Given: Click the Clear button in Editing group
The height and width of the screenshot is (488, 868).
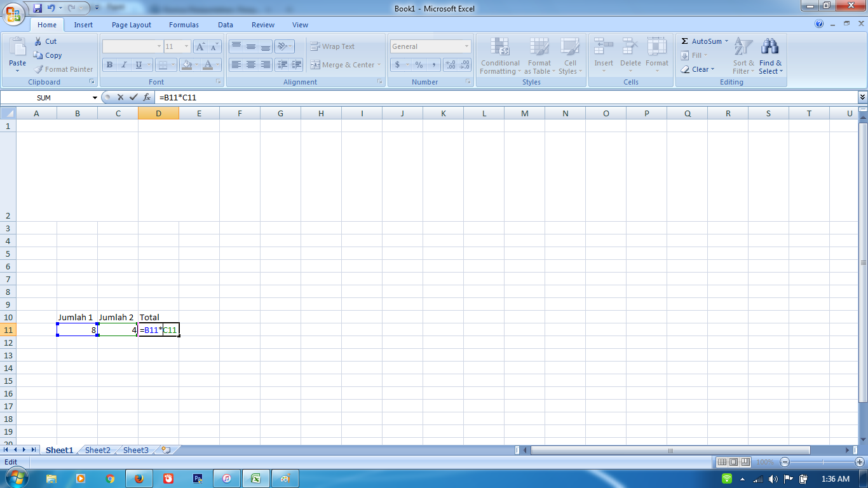Looking at the screenshot, I should coord(697,69).
